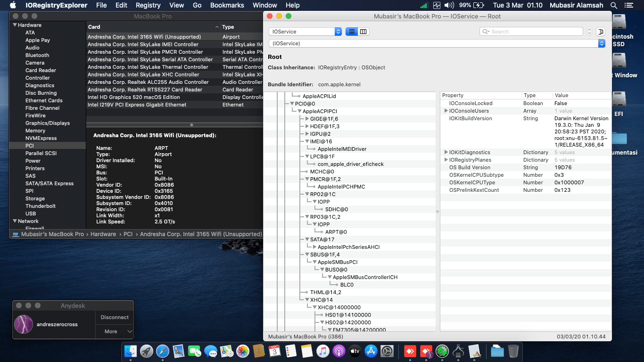Sort PCI list by Card column header

153,27
